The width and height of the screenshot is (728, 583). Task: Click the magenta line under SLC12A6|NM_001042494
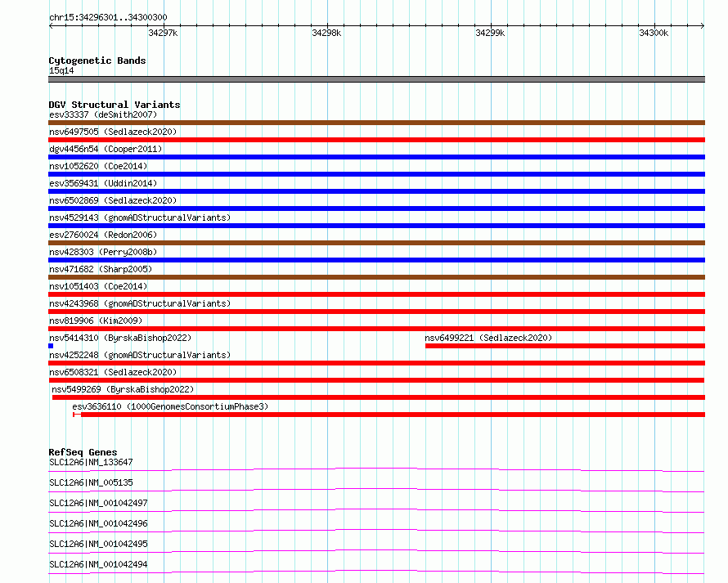pos(376,572)
